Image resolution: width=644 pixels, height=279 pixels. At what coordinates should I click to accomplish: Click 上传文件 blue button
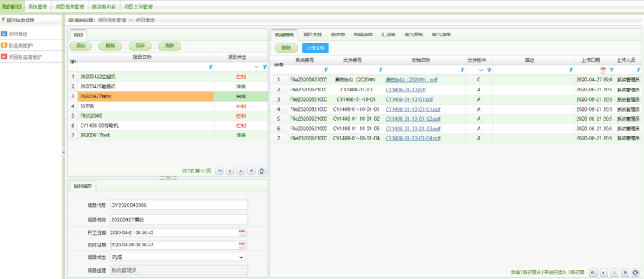point(315,48)
